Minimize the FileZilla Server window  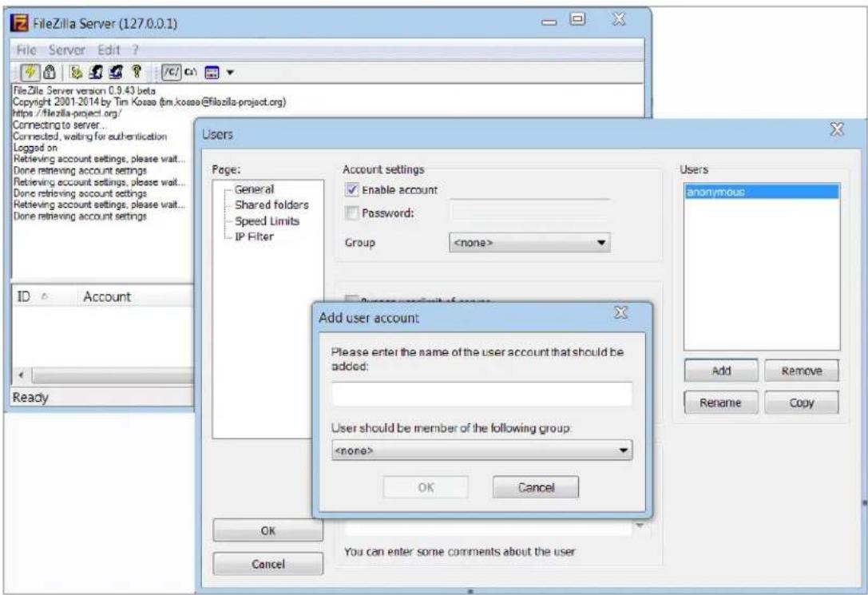coord(549,22)
